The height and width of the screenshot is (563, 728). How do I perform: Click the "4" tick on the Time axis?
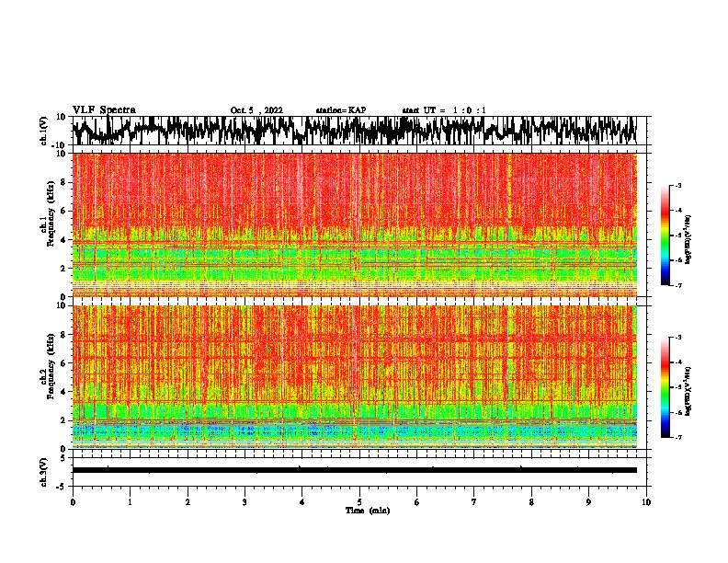(301, 502)
